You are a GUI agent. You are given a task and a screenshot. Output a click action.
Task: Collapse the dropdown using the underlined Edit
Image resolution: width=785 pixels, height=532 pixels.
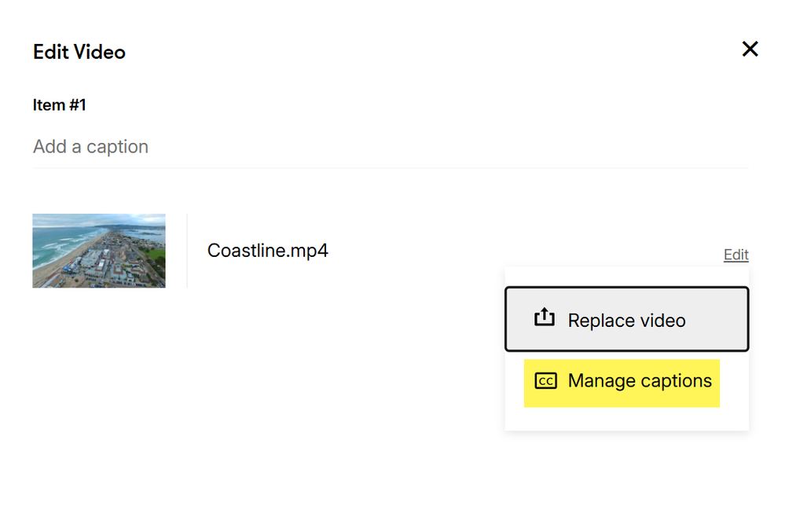[x=735, y=255]
